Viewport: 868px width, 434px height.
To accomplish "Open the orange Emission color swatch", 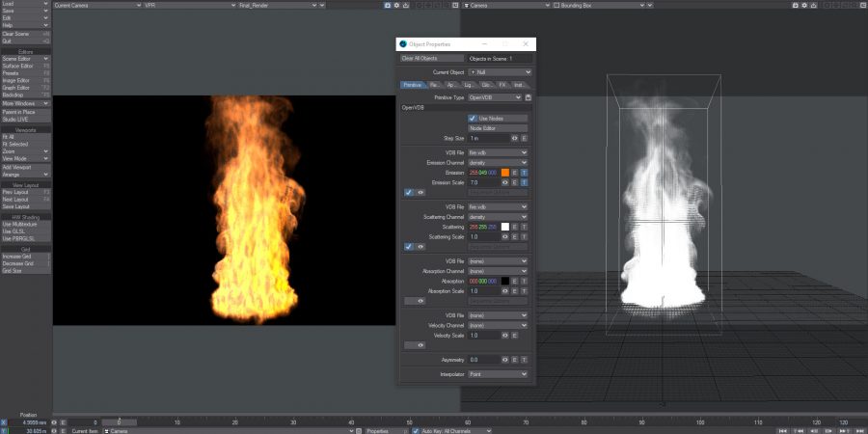I will pos(504,172).
